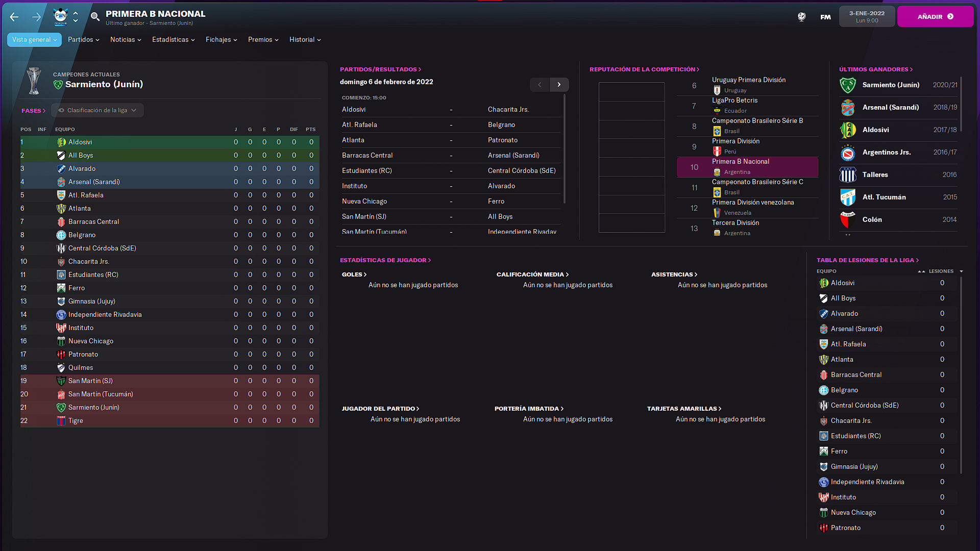Click All Boys crest in league table

click(61, 156)
